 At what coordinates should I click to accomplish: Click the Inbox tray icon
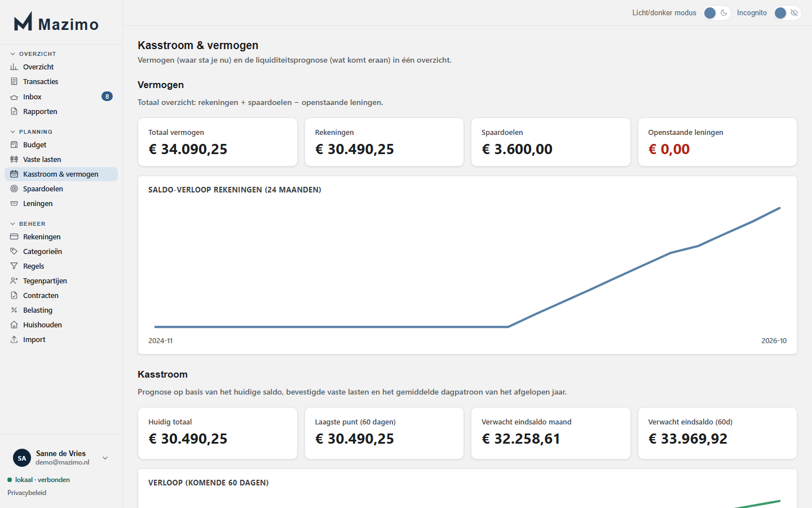click(14, 97)
